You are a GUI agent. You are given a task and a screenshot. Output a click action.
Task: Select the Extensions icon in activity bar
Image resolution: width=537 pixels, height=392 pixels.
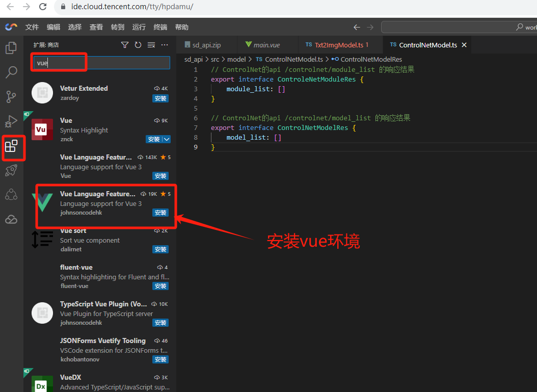(x=11, y=147)
